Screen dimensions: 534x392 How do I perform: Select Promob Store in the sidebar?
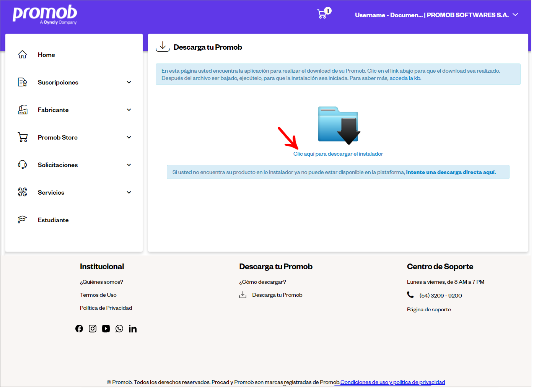pos(58,138)
